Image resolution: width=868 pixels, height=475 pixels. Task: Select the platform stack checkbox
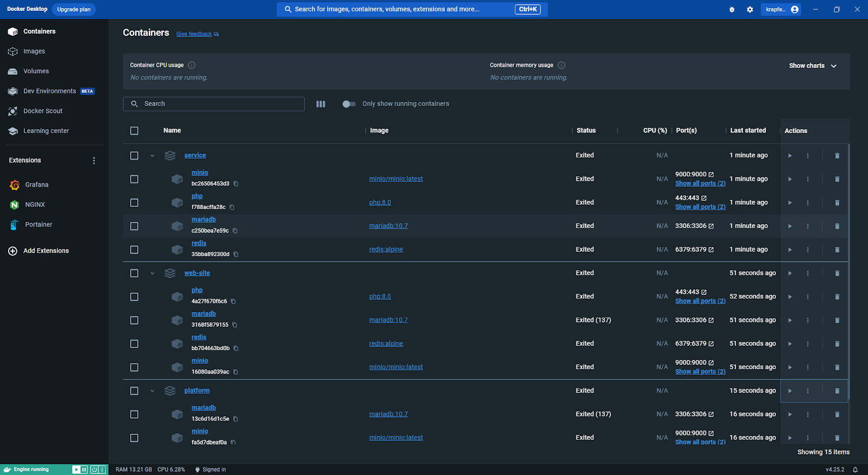134,391
